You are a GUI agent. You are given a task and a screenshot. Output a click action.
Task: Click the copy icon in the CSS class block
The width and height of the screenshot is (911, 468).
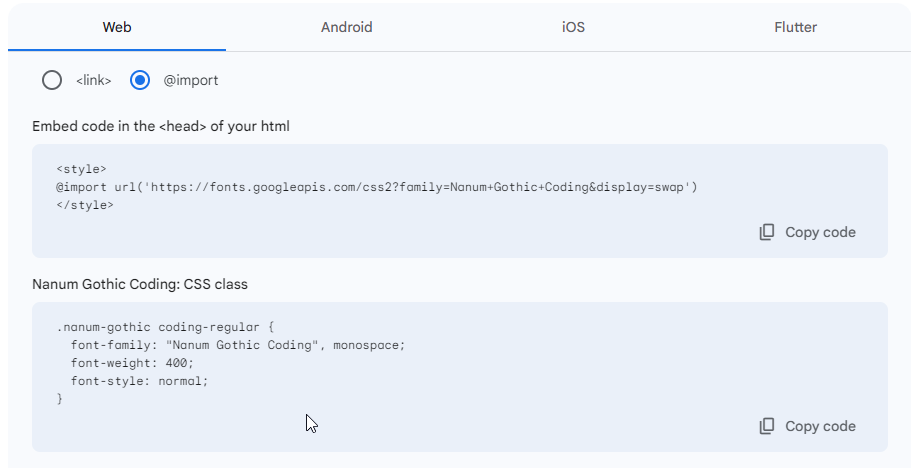(766, 426)
